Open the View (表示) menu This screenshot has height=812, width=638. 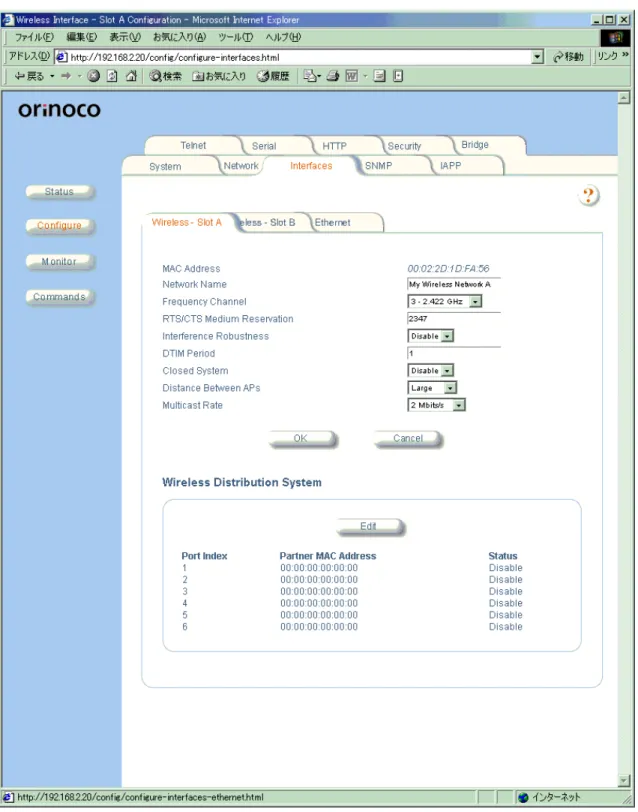coord(125,37)
